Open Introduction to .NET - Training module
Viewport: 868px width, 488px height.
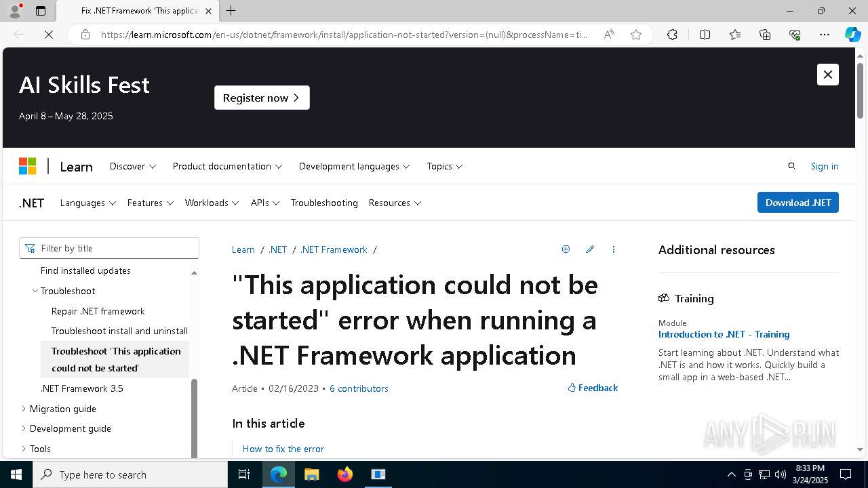coord(724,334)
